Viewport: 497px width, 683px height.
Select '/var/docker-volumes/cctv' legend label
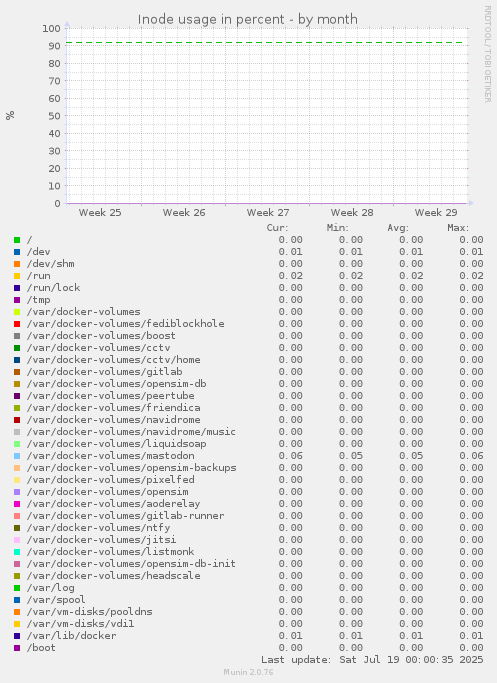click(x=98, y=348)
